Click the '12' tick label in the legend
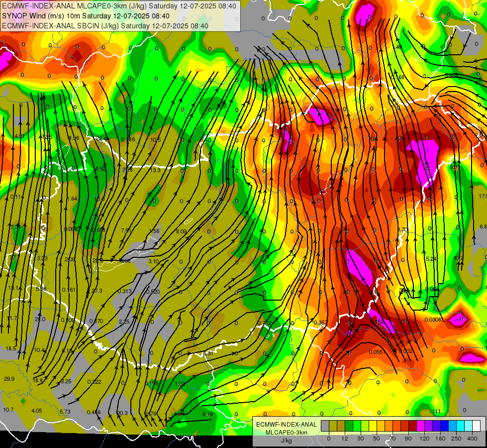This screenshot has height=448, width=487. (345, 439)
